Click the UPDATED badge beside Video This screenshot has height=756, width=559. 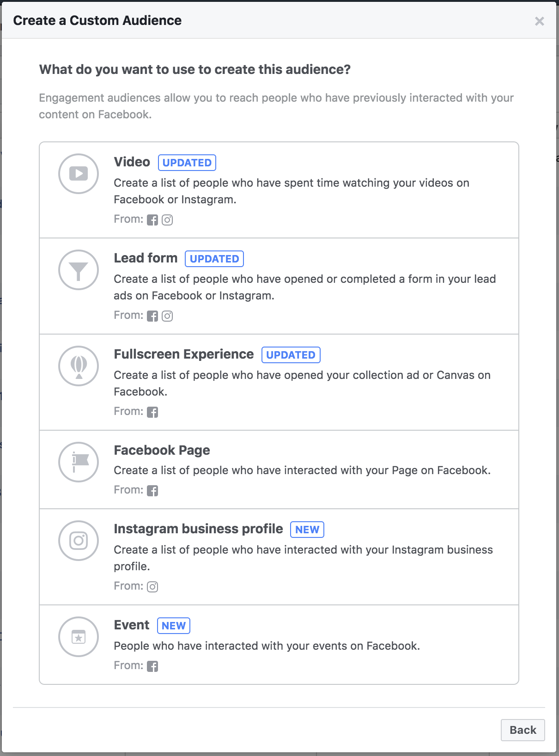pos(187,163)
